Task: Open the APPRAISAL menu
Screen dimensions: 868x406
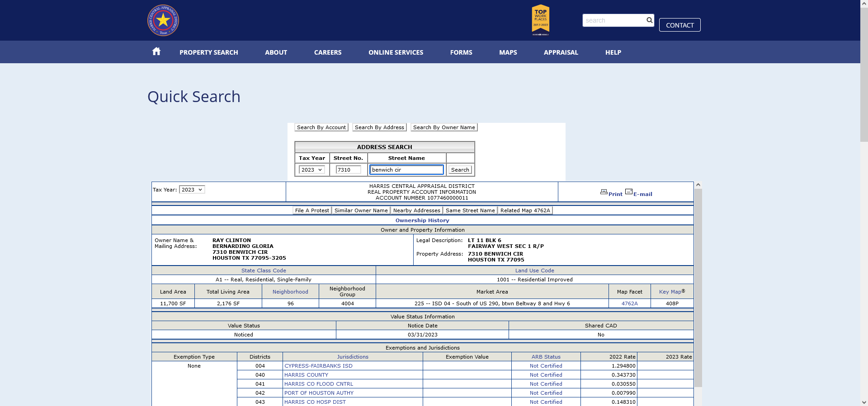Action: (x=561, y=52)
